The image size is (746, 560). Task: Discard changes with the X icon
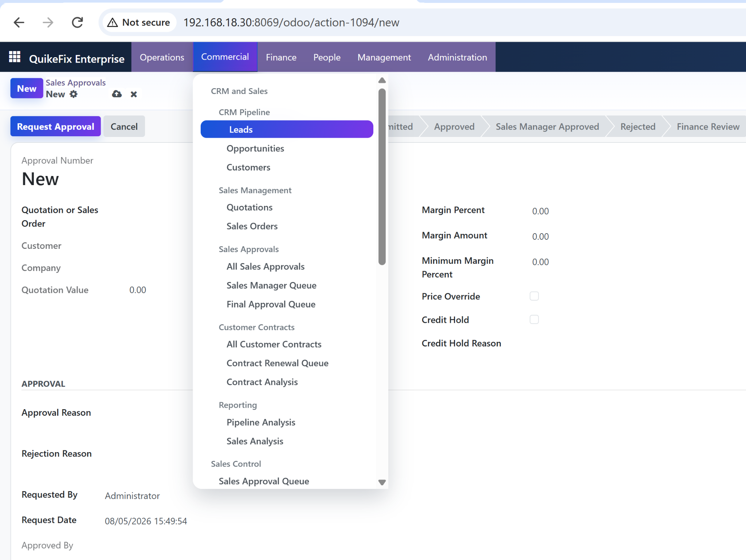[134, 94]
